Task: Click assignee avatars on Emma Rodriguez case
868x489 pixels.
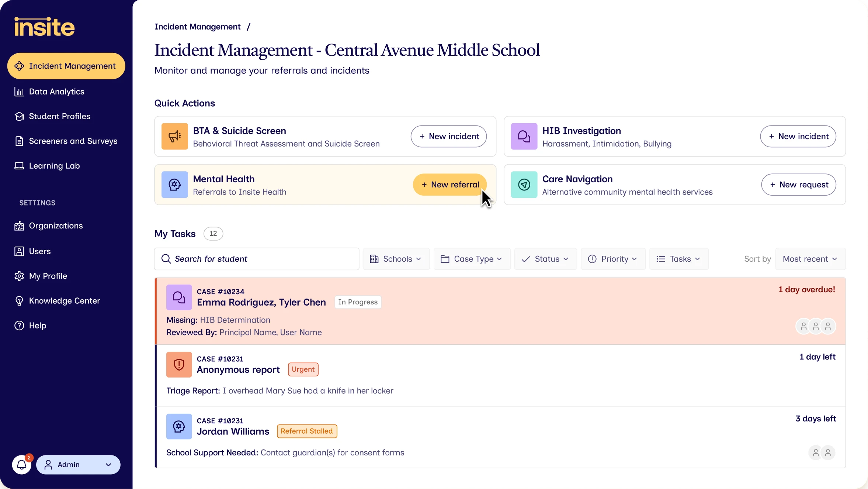Action: point(816,326)
